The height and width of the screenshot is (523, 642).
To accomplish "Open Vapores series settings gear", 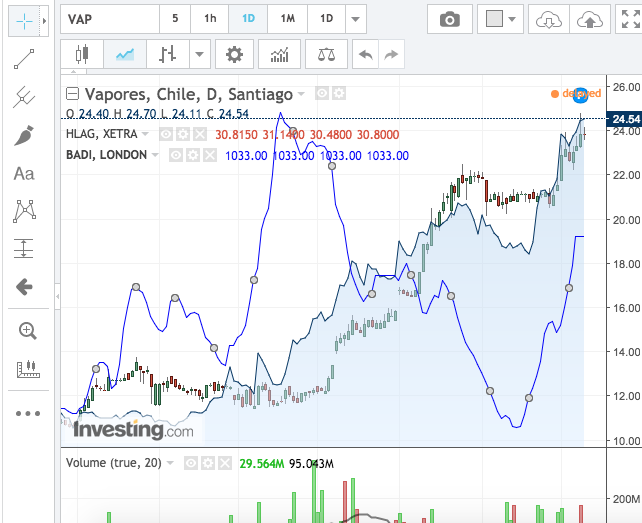I will 339,93.
